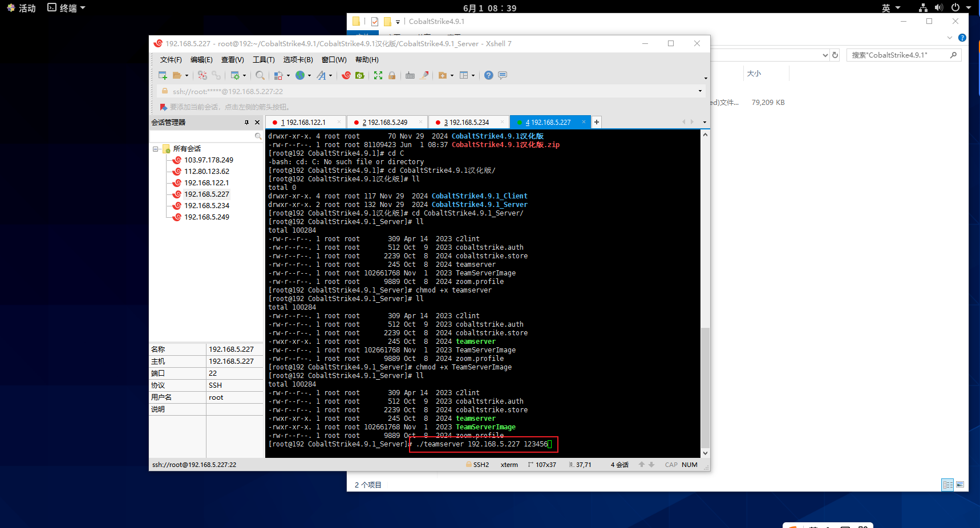The width and height of the screenshot is (980, 528).
Task: Open the 编辑(E) menu
Action: 201,60
